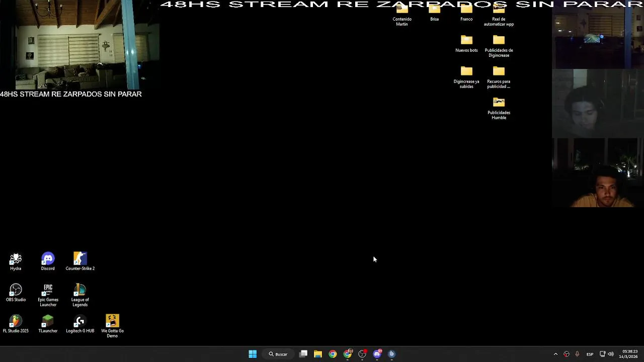Click the red tray icon beside the microphone

pyautogui.click(x=567, y=354)
